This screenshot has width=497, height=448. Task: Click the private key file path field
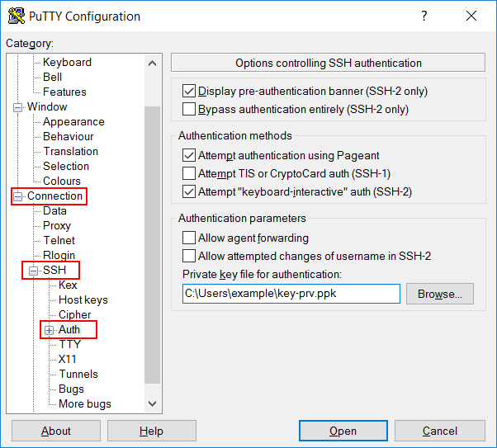[291, 294]
